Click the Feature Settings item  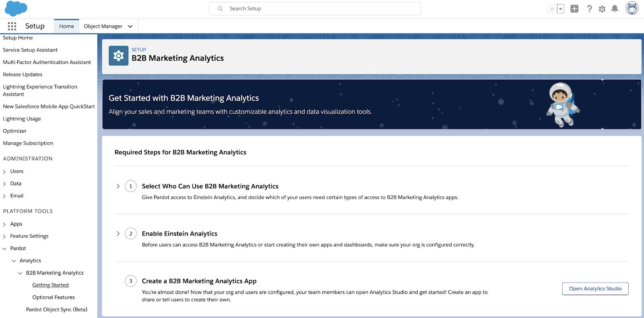click(x=29, y=236)
